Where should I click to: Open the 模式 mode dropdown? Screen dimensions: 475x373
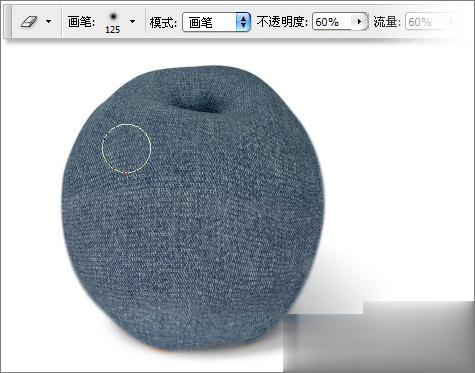(216, 22)
